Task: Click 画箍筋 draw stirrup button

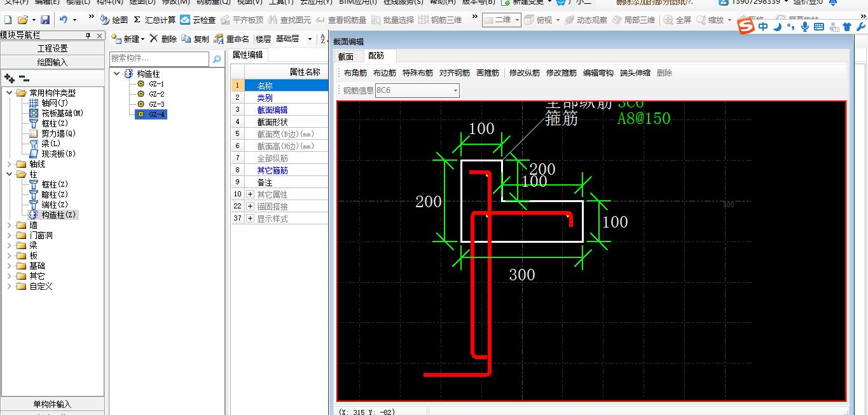Action: tap(488, 73)
